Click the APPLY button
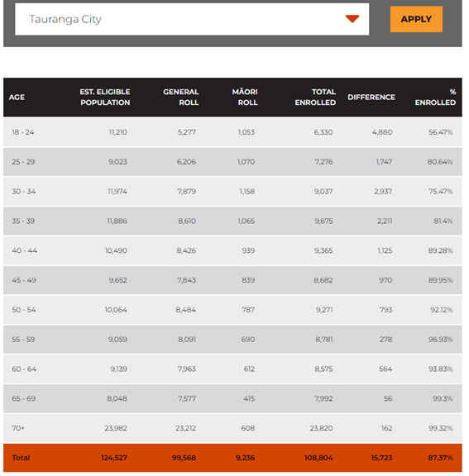469x476 pixels. [416, 19]
